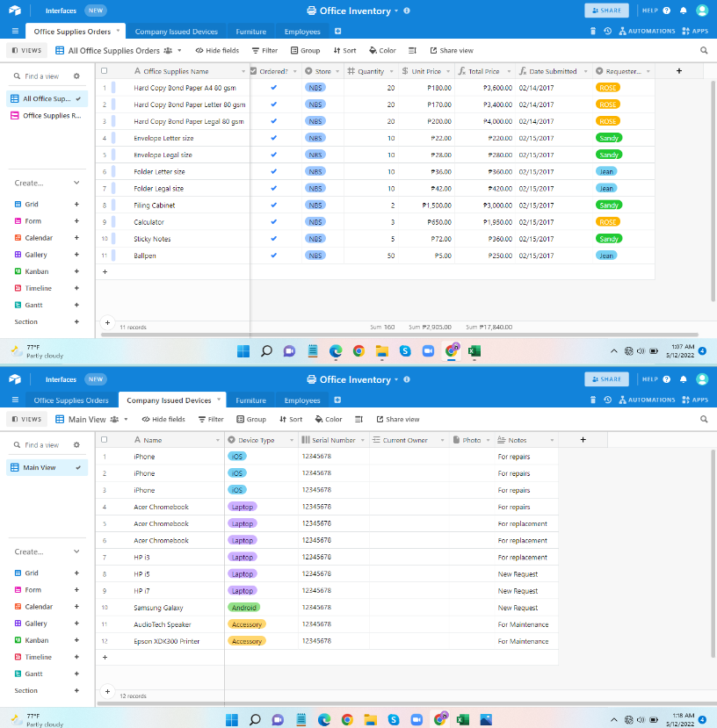This screenshot has height=728, width=717.
Task: Open Zoom app from the top taskbar
Action: pos(428,351)
